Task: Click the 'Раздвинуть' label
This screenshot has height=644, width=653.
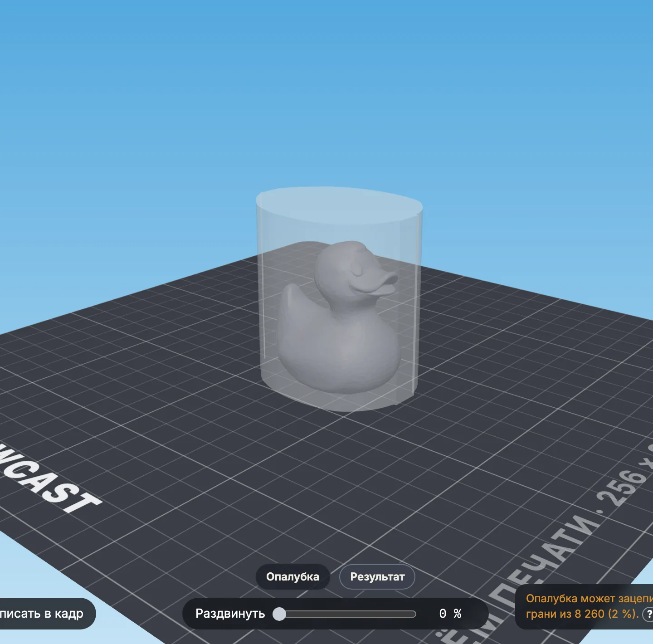Action: [230, 614]
